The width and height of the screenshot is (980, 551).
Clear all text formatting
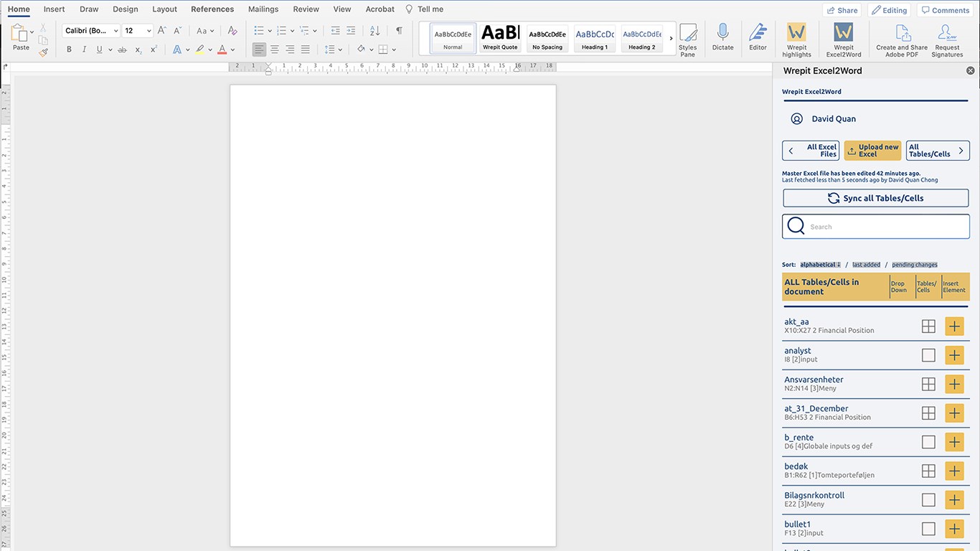point(232,31)
